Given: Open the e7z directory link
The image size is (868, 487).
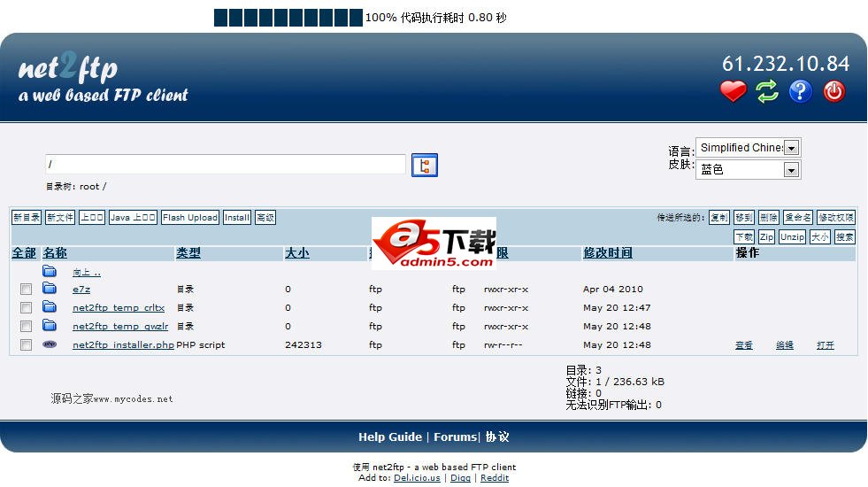Looking at the screenshot, I should tap(81, 290).
